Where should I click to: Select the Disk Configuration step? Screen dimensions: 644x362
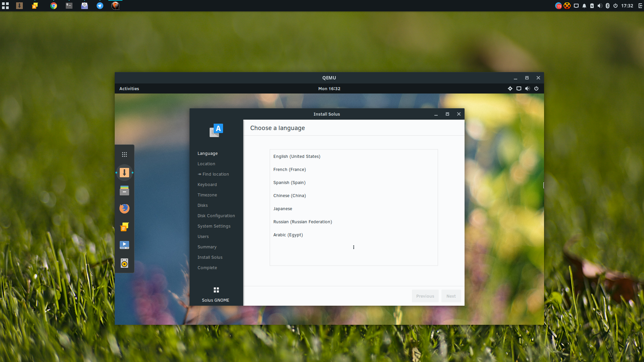click(216, 216)
